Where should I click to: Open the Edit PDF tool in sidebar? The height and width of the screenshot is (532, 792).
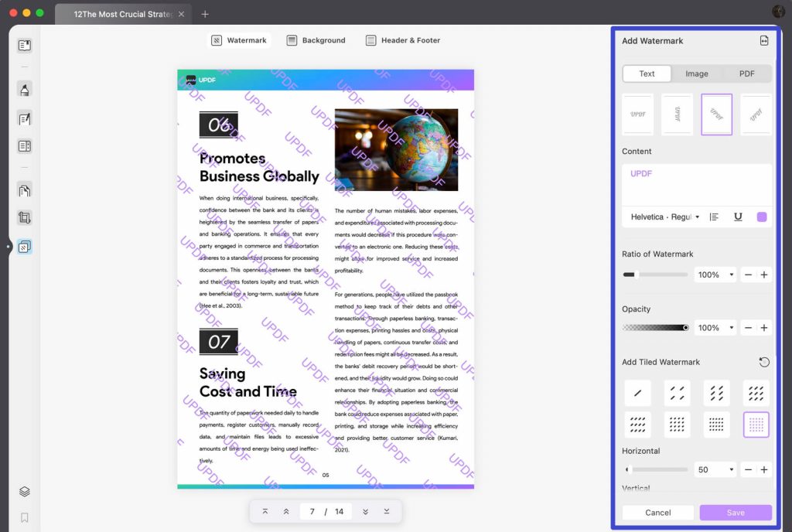click(x=24, y=119)
